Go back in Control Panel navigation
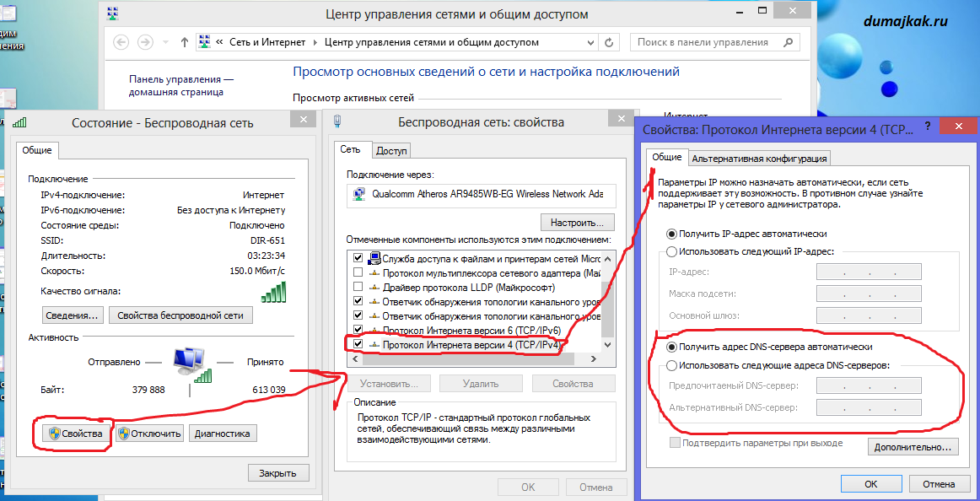This screenshot has height=501, width=980. tap(121, 42)
